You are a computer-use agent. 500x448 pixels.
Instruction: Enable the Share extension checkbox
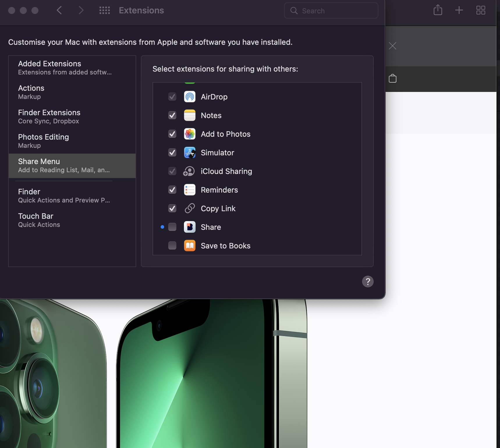[x=172, y=227]
